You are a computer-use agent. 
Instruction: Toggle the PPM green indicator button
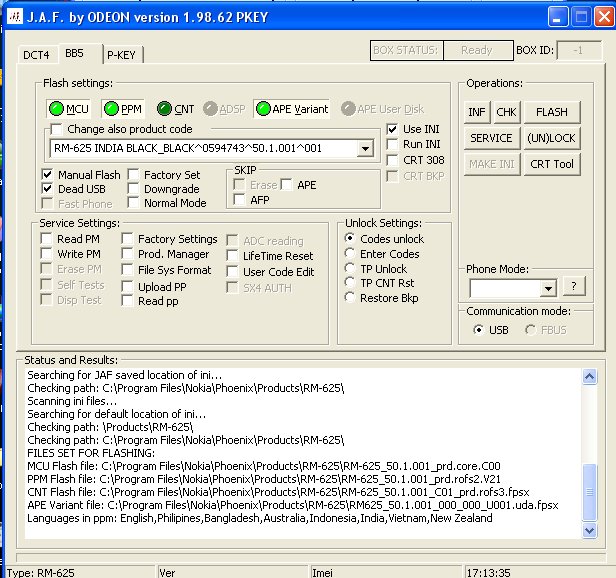pos(123,109)
